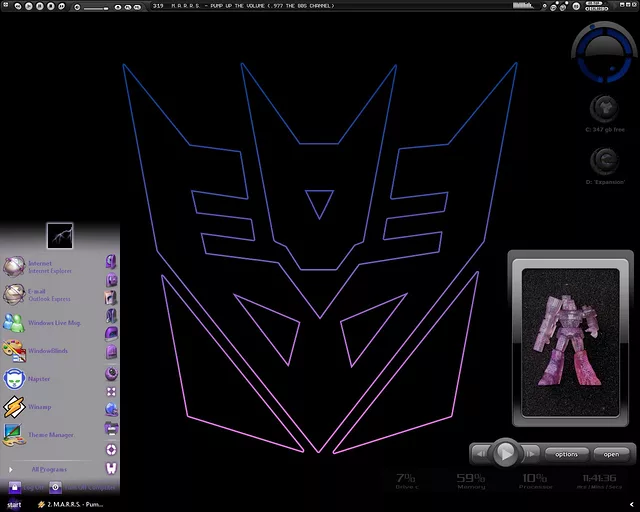The image size is (640, 512).
Task: Play the desktop media player widget
Action: point(506,453)
